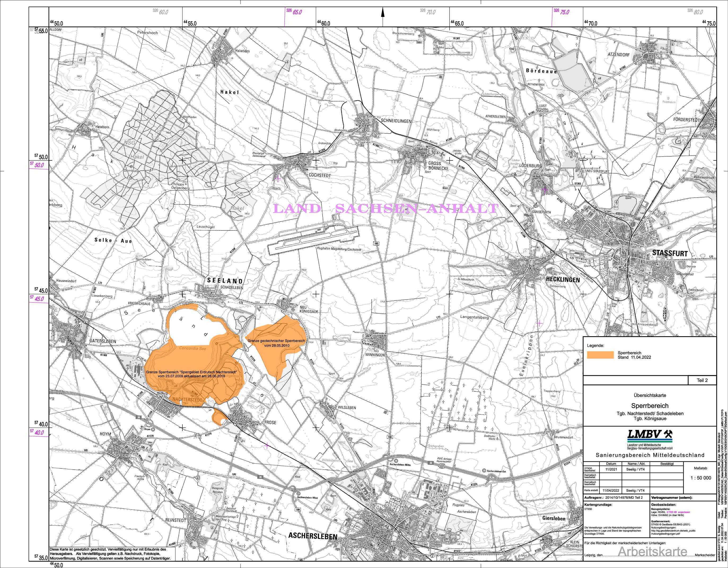Click the WINNINGEN label
Screen dimensions: 728x568
[x=374, y=355]
